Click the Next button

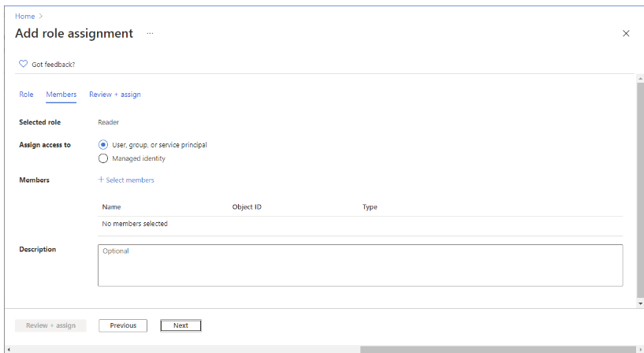181,325
